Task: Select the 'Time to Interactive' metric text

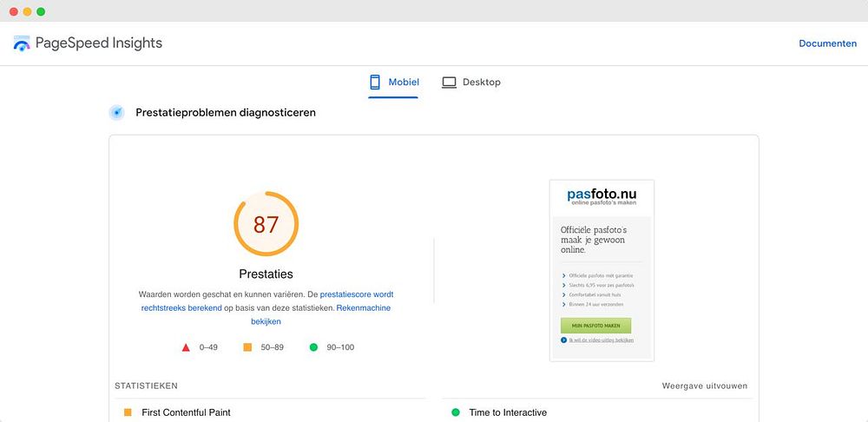Action: (508, 412)
